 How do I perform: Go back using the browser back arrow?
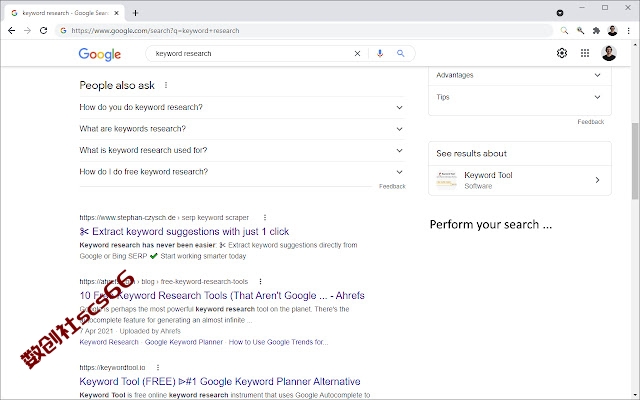point(11,31)
